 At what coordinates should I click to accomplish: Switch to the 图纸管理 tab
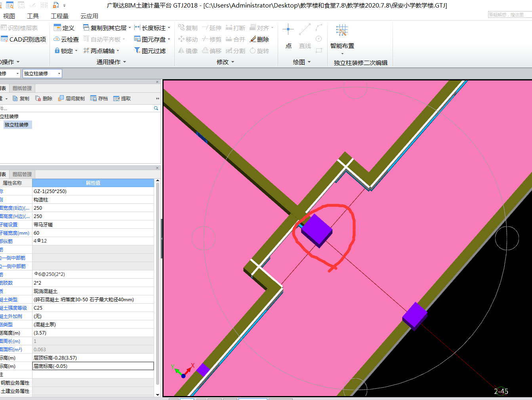pyautogui.click(x=22, y=88)
